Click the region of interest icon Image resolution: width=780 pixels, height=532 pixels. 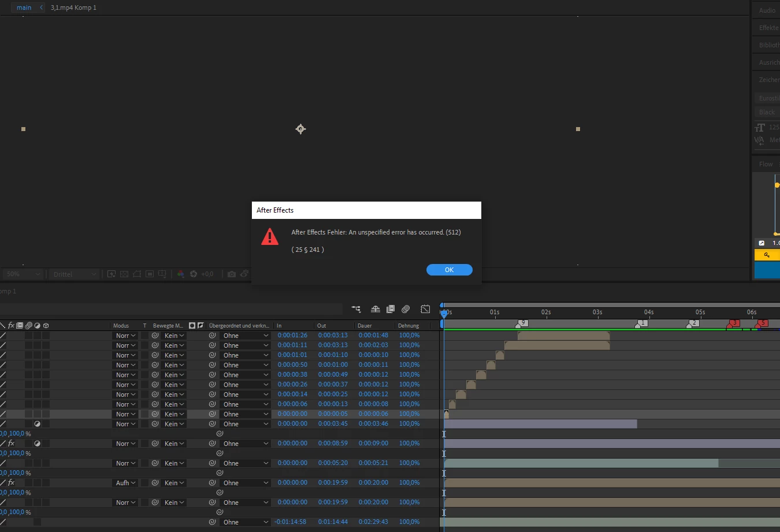150,274
